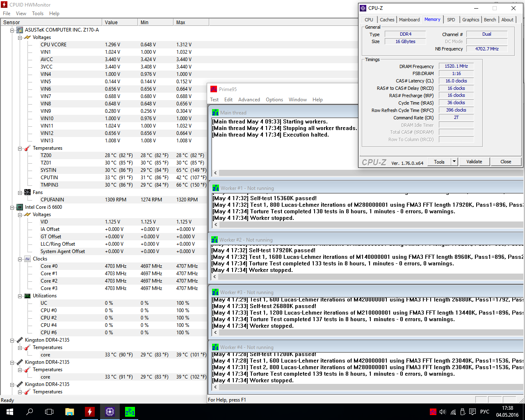Viewport: 525px width, 420px height.
Task: Open Prime95 from the taskbar
Action: point(130,412)
